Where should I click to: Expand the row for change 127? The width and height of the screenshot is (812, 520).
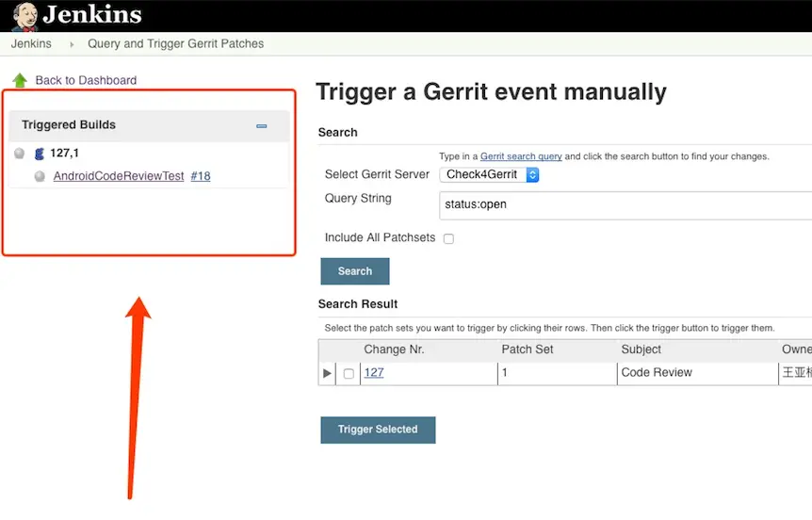click(x=327, y=373)
